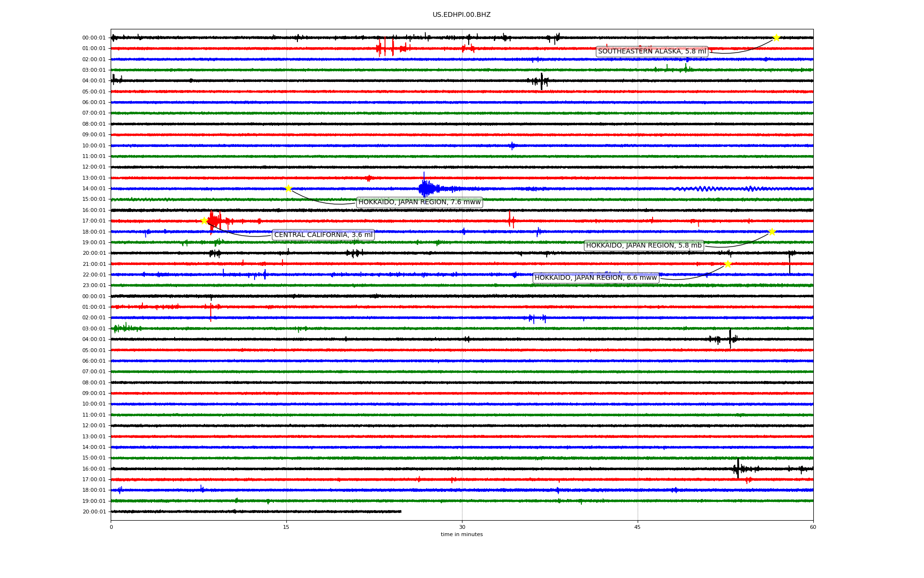
Task: Click the large blue 14:00 trace earthquake burst
Action: pyautogui.click(x=425, y=188)
